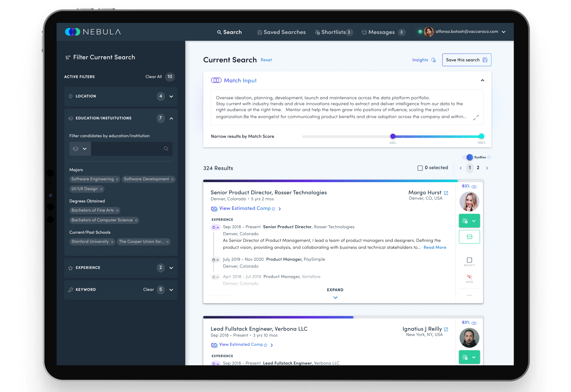
Task: Remove Bachelors of Computer Science tag
Action: point(136,220)
